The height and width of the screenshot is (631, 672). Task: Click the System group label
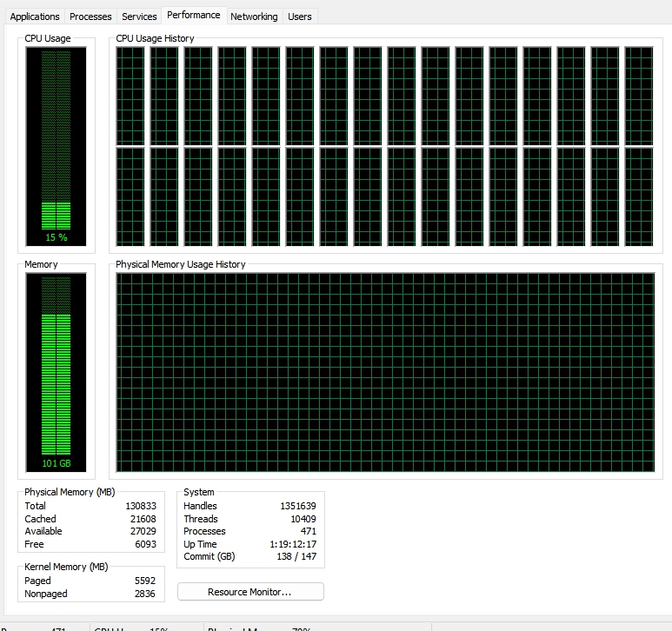point(199,492)
